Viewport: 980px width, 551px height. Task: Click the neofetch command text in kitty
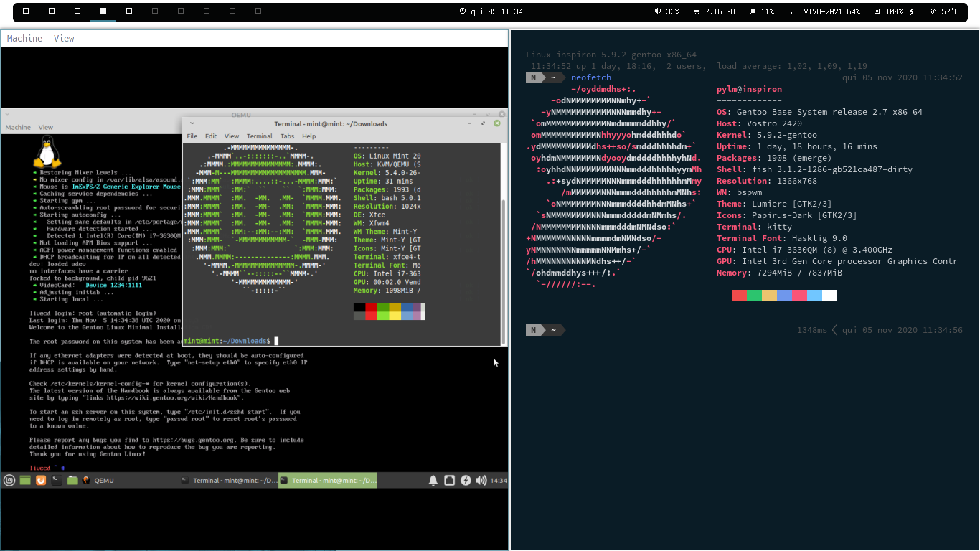pos(591,77)
